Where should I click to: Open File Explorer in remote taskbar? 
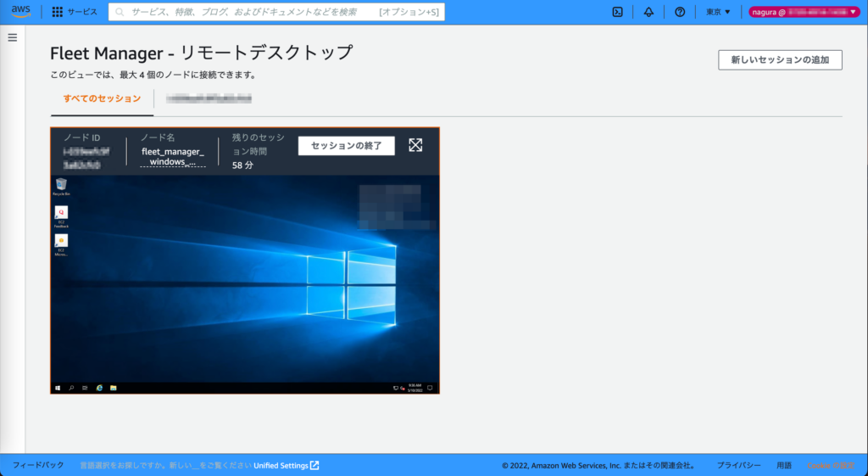pyautogui.click(x=113, y=388)
